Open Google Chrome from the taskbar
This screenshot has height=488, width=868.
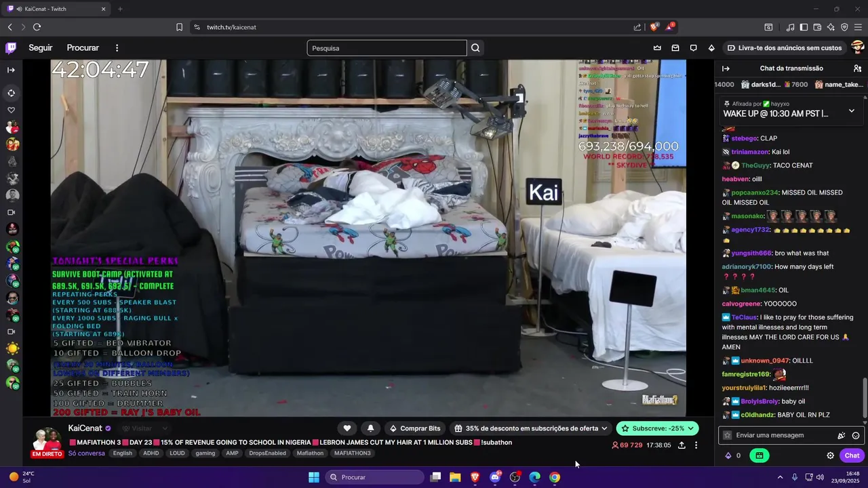point(555,477)
